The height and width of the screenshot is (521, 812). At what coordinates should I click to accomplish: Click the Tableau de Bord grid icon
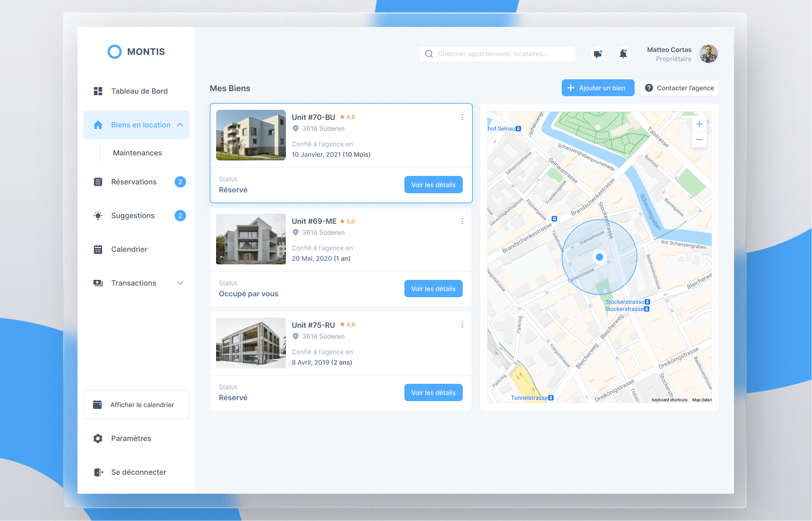(x=98, y=91)
